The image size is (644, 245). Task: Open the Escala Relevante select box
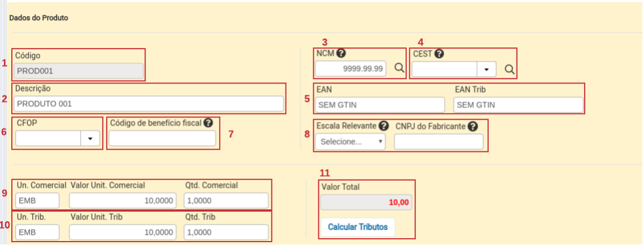tap(350, 142)
